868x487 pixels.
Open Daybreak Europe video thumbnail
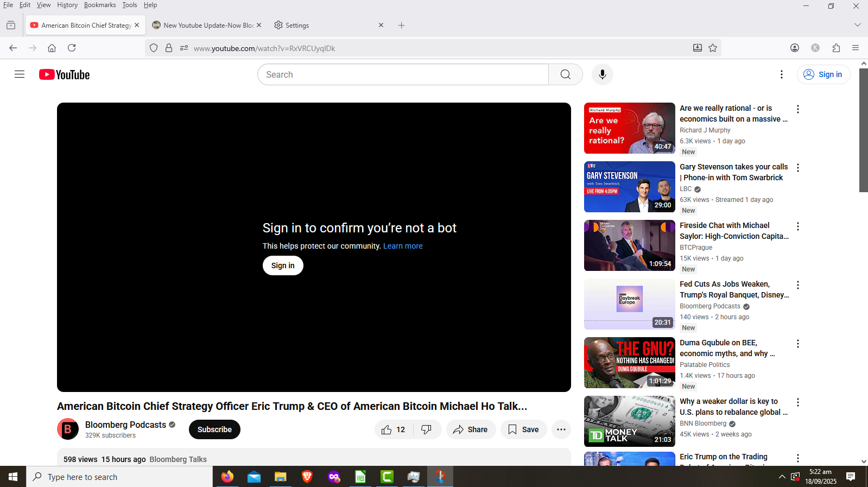[629, 304]
